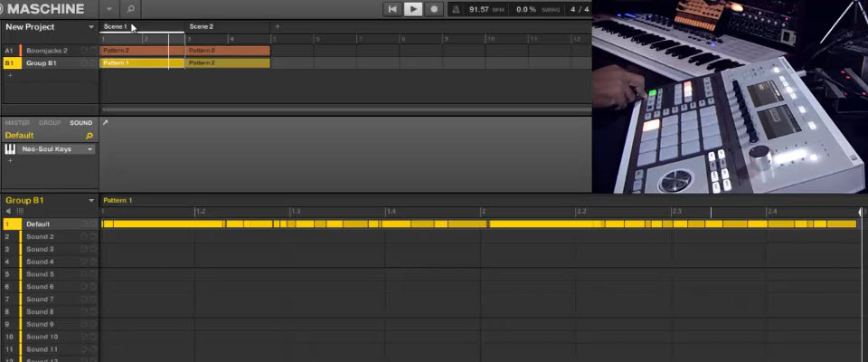
Task: Select the Sound 10 slot
Action: tap(49, 337)
